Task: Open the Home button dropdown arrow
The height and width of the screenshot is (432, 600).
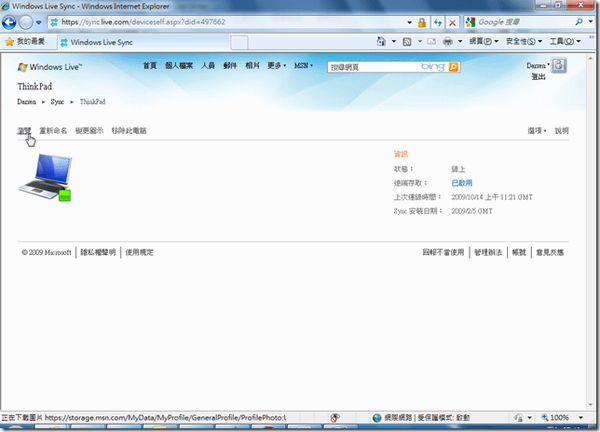Action: [393, 41]
